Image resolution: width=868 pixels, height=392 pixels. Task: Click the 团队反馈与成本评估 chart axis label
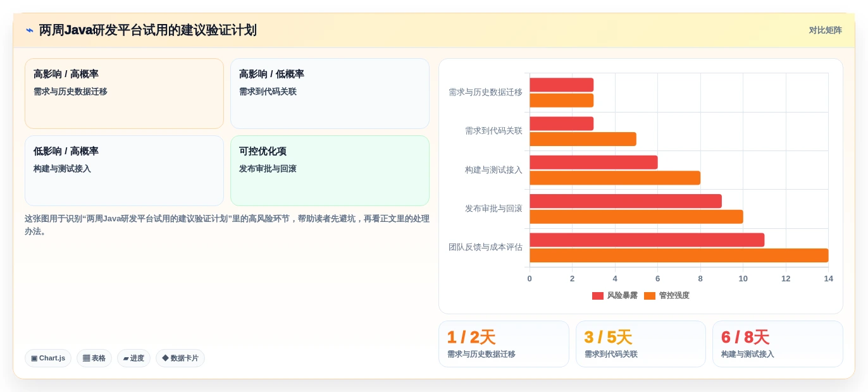(485, 247)
